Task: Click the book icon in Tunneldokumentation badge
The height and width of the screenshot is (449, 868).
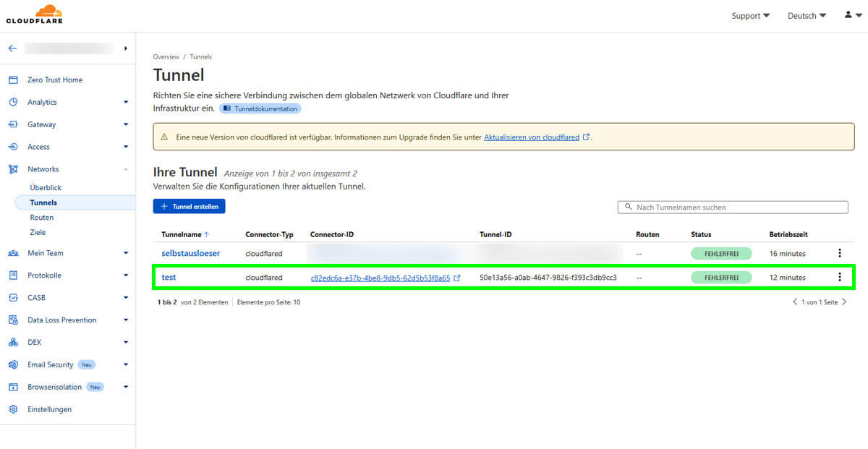Action: pyautogui.click(x=227, y=108)
